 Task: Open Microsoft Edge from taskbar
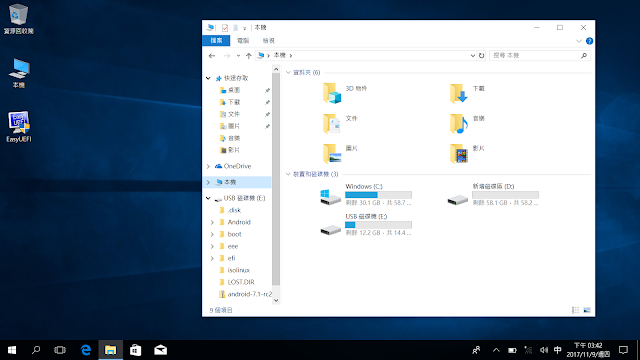[86, 350]
